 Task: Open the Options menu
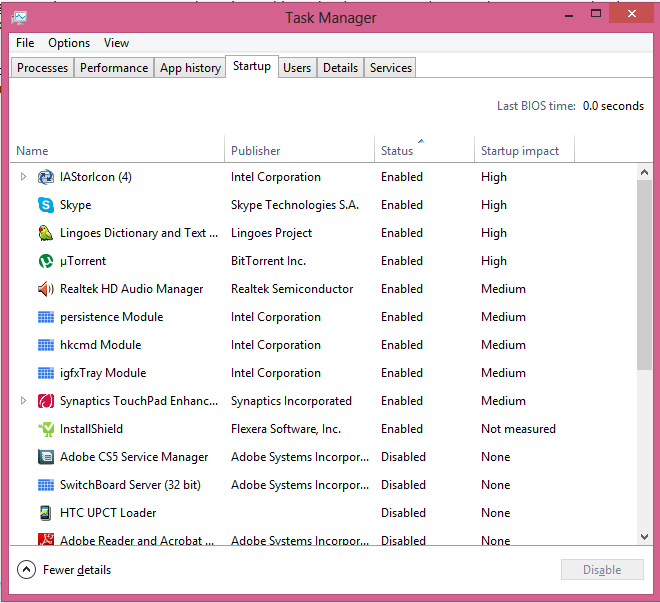coord(69,43)
